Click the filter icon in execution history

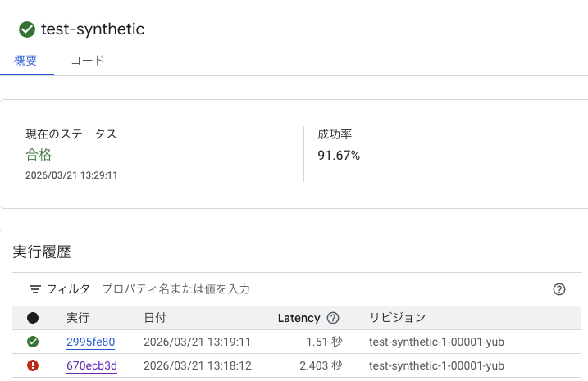(x=35, y=289)
